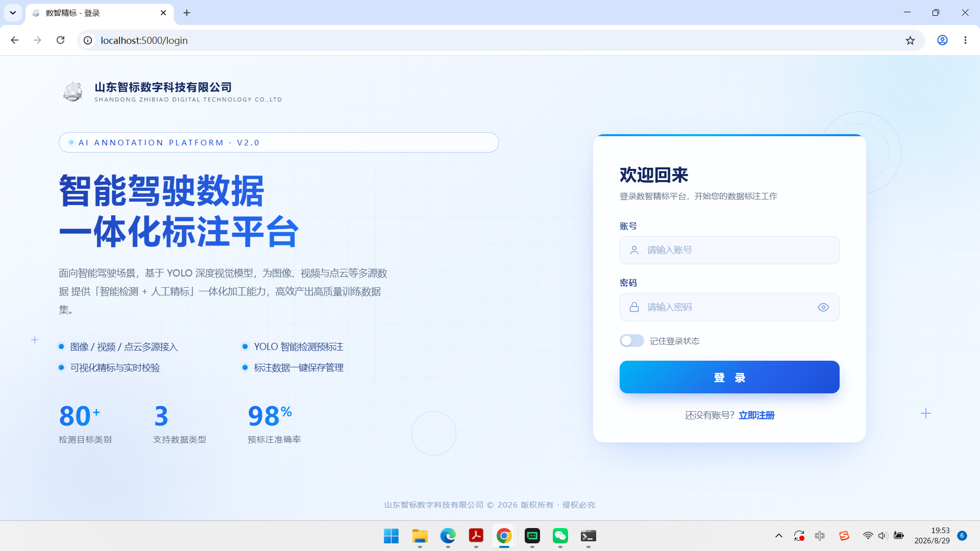Open the 立即注册 link
The height and width of the screenshot is (551, 980).
pos(756,415)
